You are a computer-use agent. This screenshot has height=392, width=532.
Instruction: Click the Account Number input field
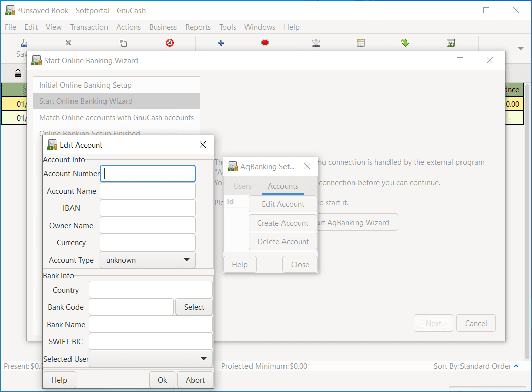[x=148, y=173]
